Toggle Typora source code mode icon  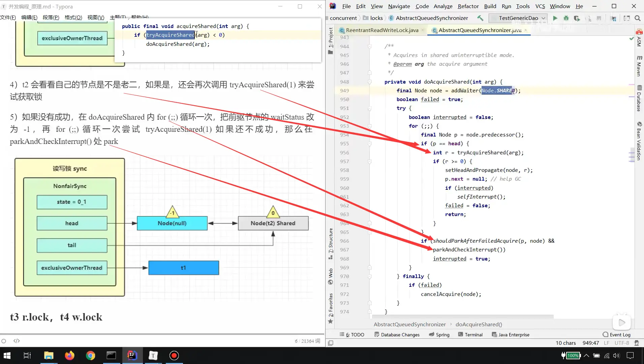click(17, 341)
